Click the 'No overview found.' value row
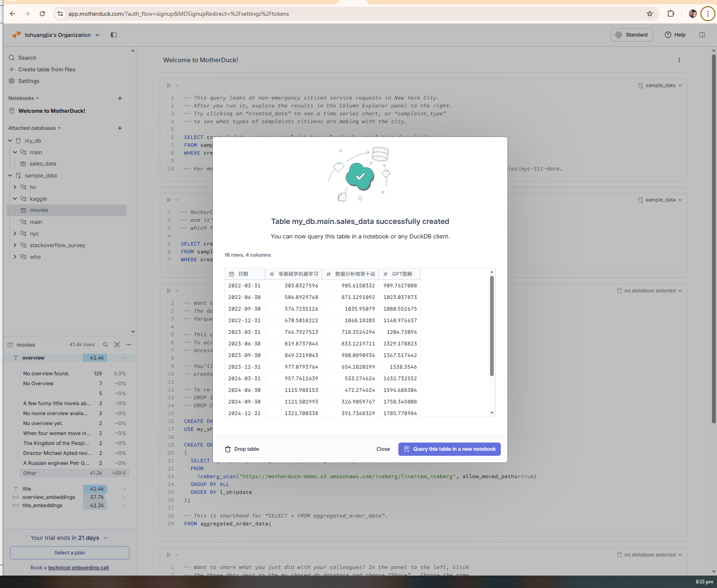The image size is (717, 588). (74, 374)
